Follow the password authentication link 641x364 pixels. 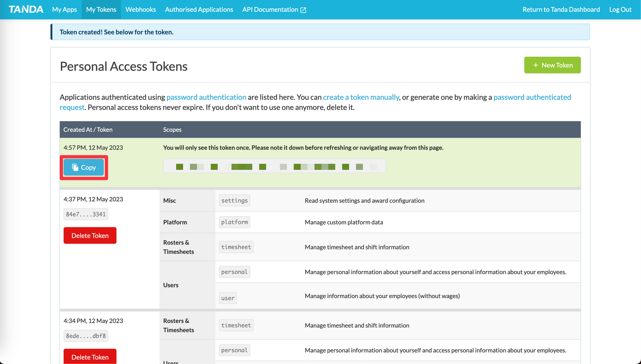[206, 97]
